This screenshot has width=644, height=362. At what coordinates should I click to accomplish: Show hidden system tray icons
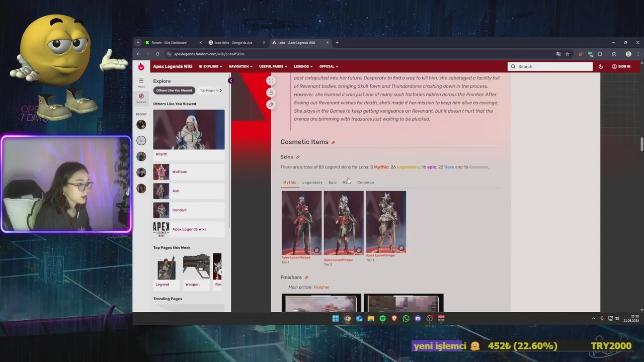pos(593,318)
